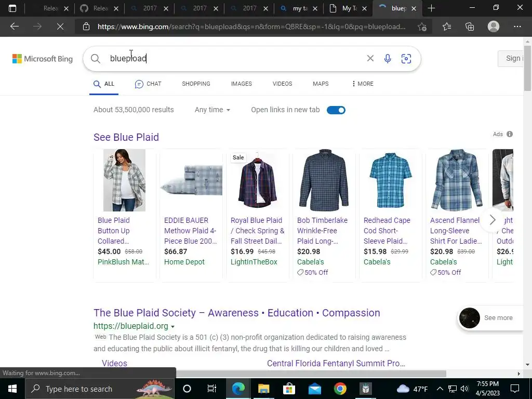Open Blue Plaid Button Up Collared listing
The height and width of the screenshot is (399, 532).
114,231
